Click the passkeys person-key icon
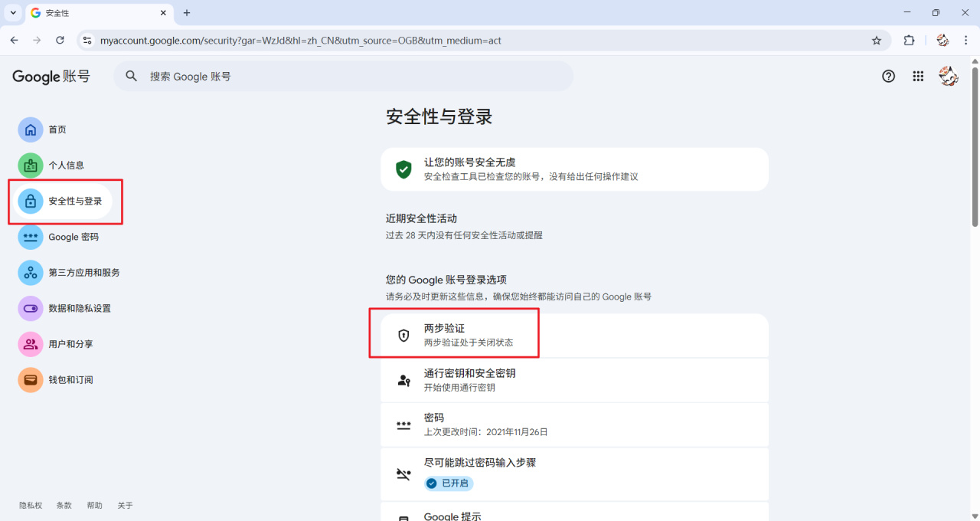980x521 pixels. [x=403, y=380]
